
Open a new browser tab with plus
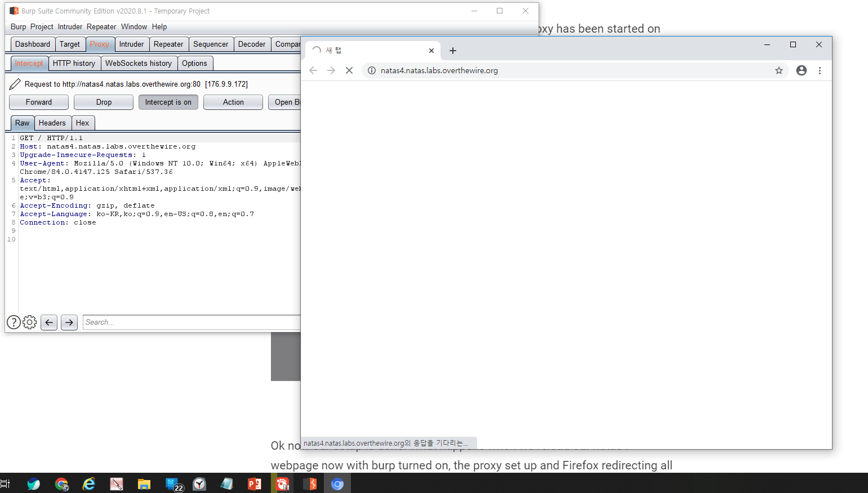[453, 51]
